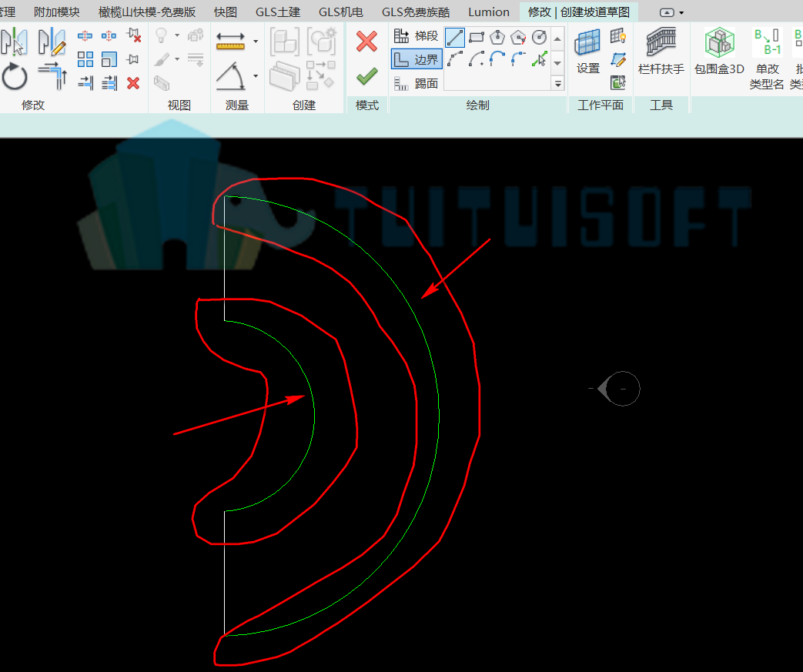The height and width of the screenshot is (672, 803).
Task: Click the 设置 work plane button
Action: [x=587, y=52]
